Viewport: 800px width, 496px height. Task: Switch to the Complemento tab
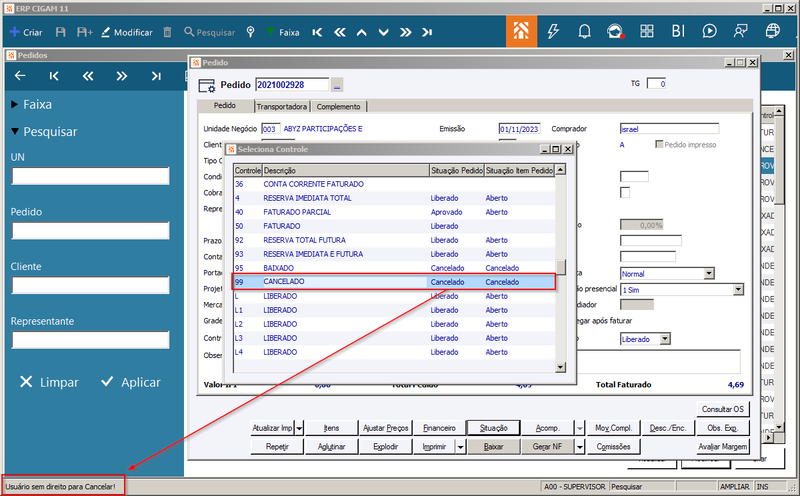click(338, 107)
